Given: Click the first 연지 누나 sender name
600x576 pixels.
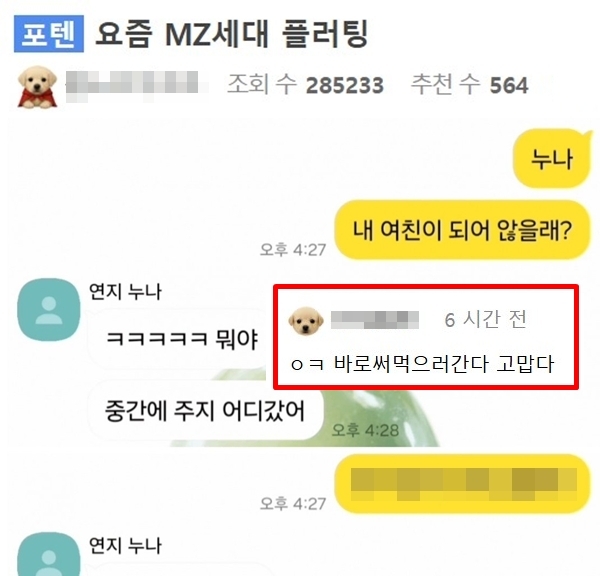Looking at the screenshot, I should click(x=125, y=292).
